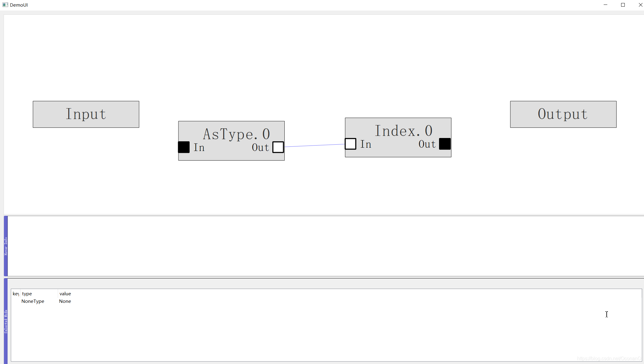Select the Output node
Viewport: 644px width, 364px height.
click(563, 114)
